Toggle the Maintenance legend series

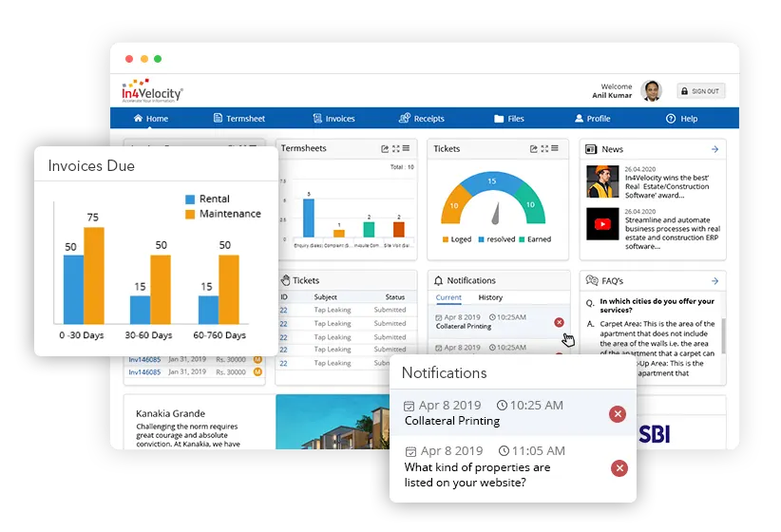[x=190, y=214]
